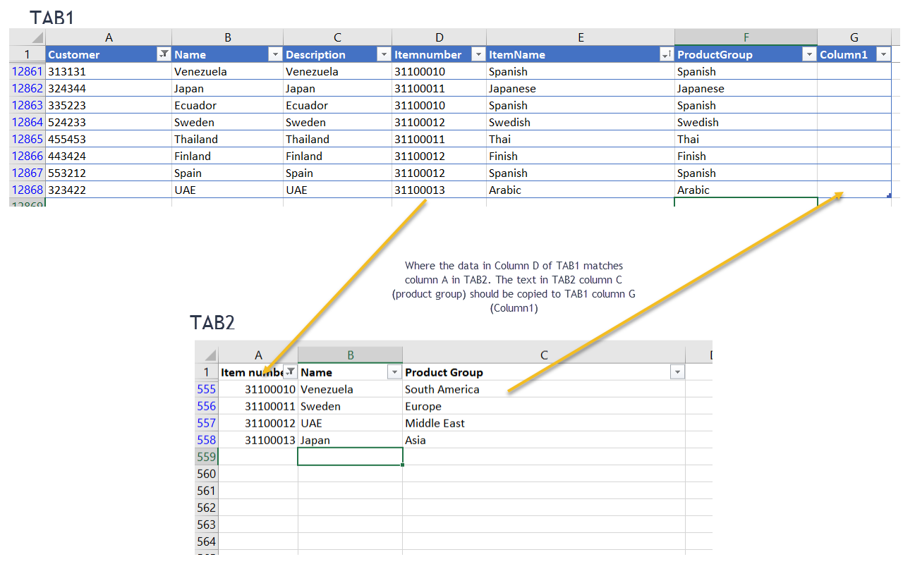Select column G header in TAB1
The height and width of the screenshot is (588, 903).
tap(854, 37)
